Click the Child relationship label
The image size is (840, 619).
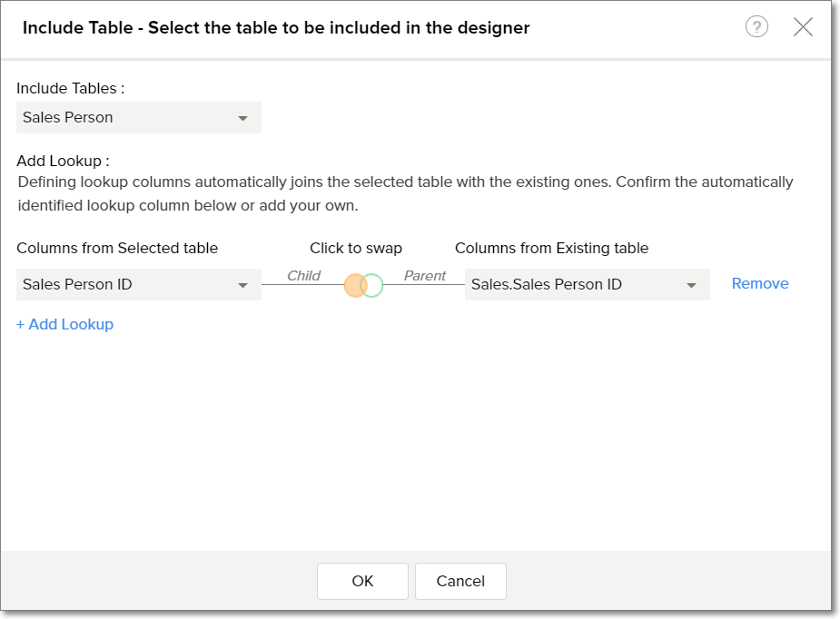point(303,276)
